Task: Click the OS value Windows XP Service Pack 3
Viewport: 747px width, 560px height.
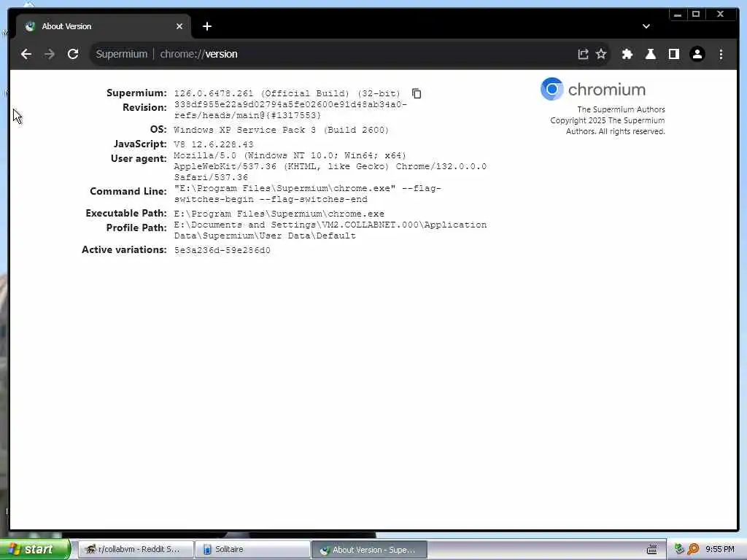Action: click(281, 130)
